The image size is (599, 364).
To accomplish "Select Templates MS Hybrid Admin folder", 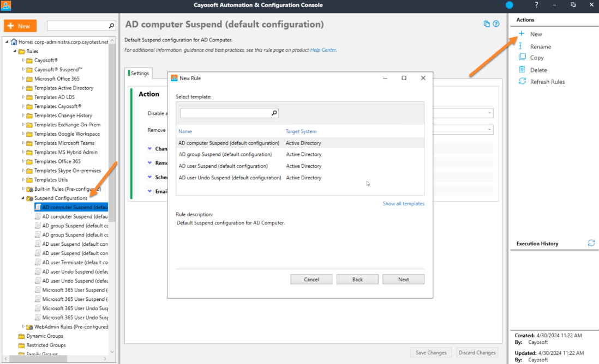I will 65,152.
